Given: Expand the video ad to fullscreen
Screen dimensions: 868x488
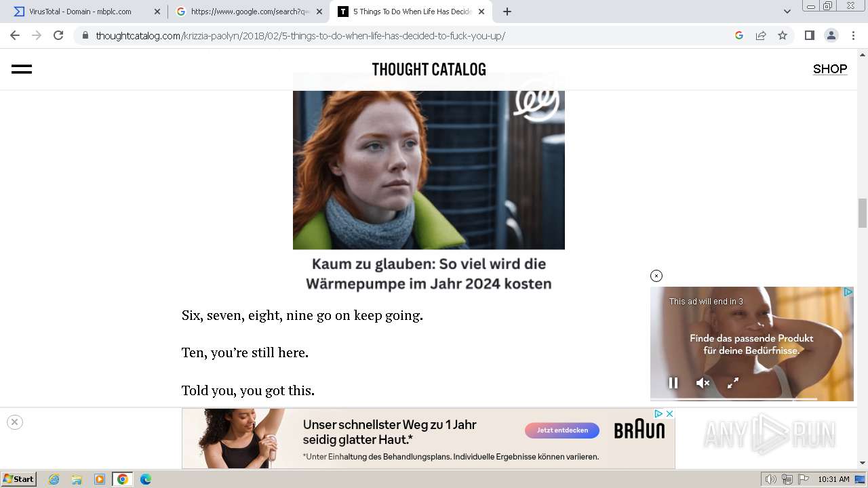Looking at the screenshot, I should (x=733, y=383).
